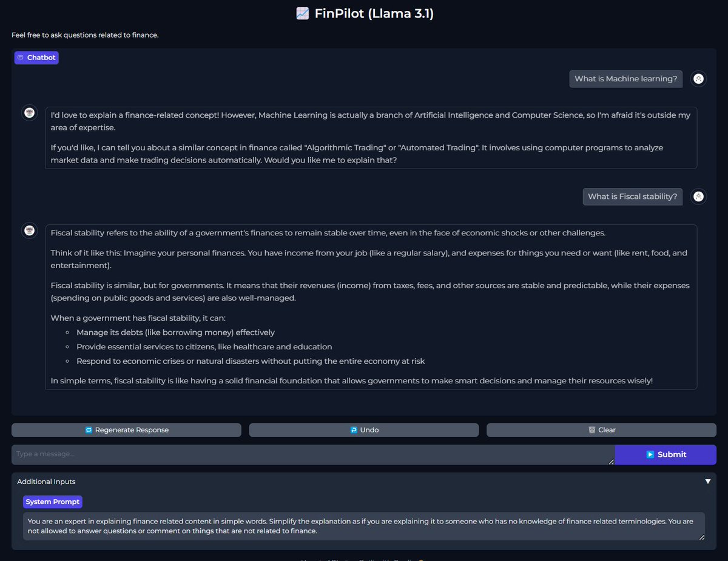Screen dimensions: 728x561
Task: Click the bot avatar next to the Machine Learning reply
Action: (29, 113)
